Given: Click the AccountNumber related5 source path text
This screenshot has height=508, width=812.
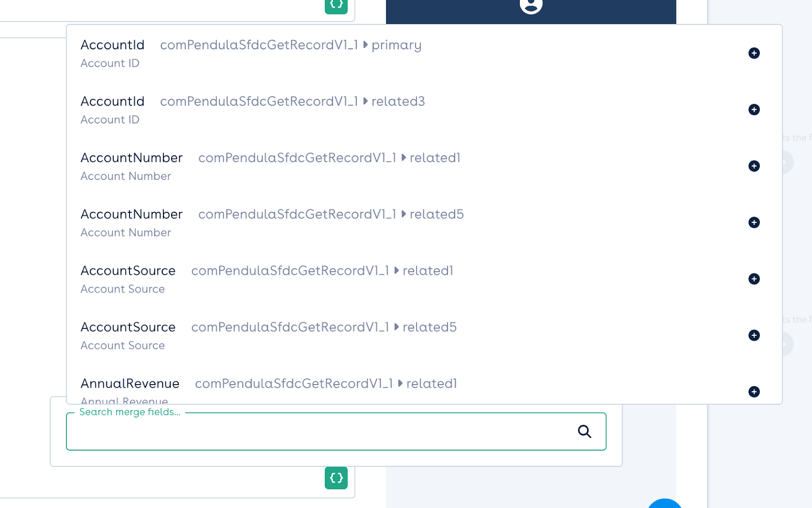Looking at the screenshot, I should pyautogui.click(x=330, y=214).
